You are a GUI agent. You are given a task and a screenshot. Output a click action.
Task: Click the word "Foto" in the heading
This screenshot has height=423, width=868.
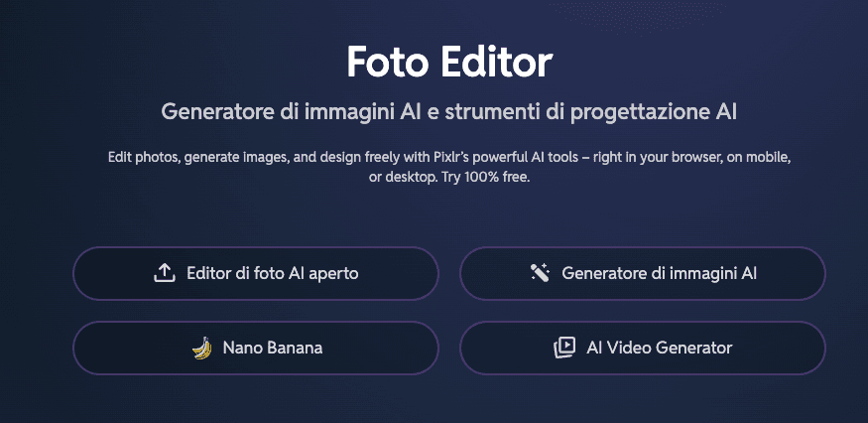point(384,63)
